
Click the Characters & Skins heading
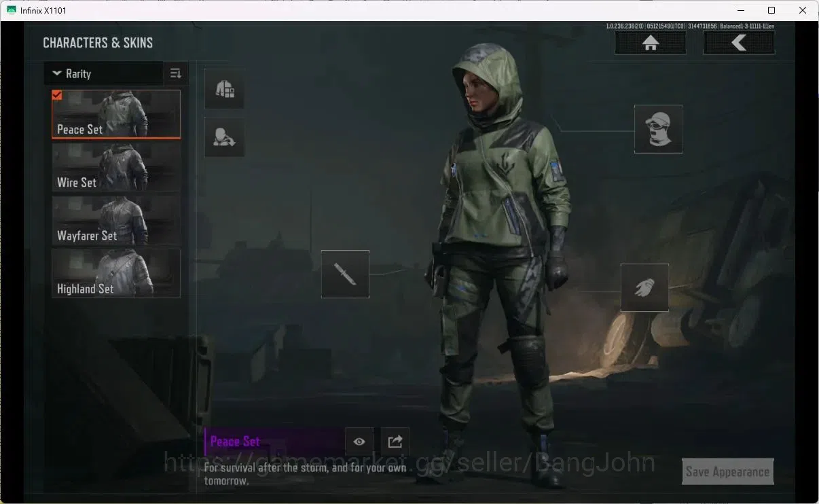click(x=98, y=43)
